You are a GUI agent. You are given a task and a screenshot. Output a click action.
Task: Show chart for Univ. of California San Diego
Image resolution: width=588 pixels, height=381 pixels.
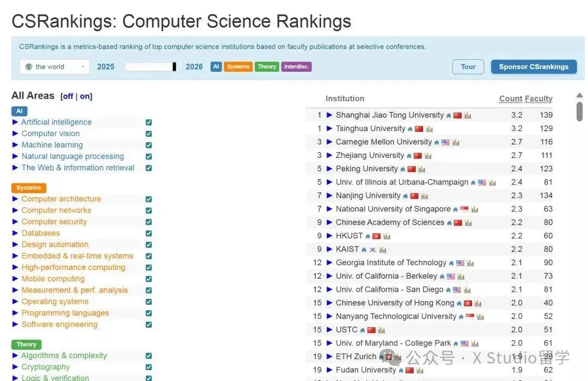467,290
